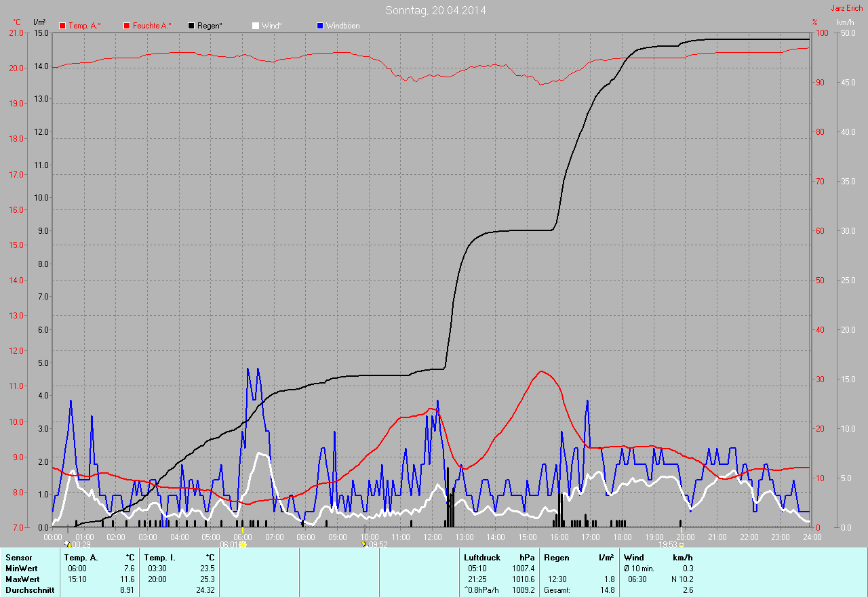Click the red '%' humidity axis unit
The width and height of the screenshot is (868, 597).
tap(815, 22)
